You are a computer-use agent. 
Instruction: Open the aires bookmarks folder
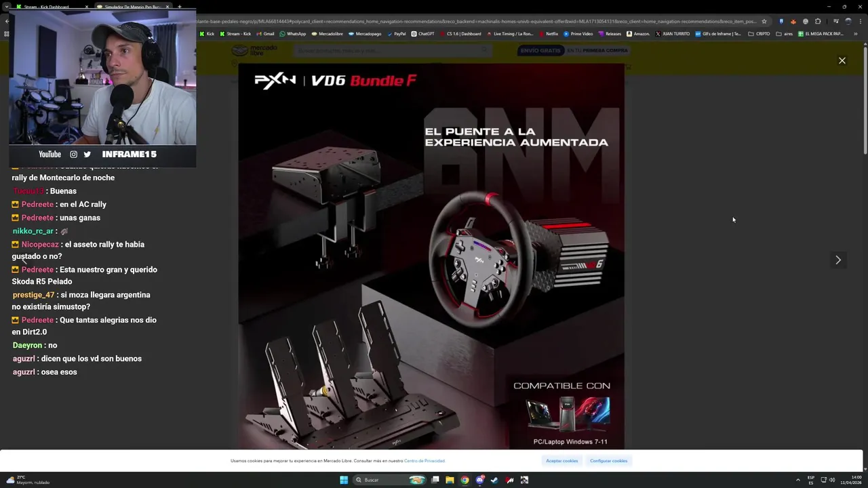pos(785,33)
